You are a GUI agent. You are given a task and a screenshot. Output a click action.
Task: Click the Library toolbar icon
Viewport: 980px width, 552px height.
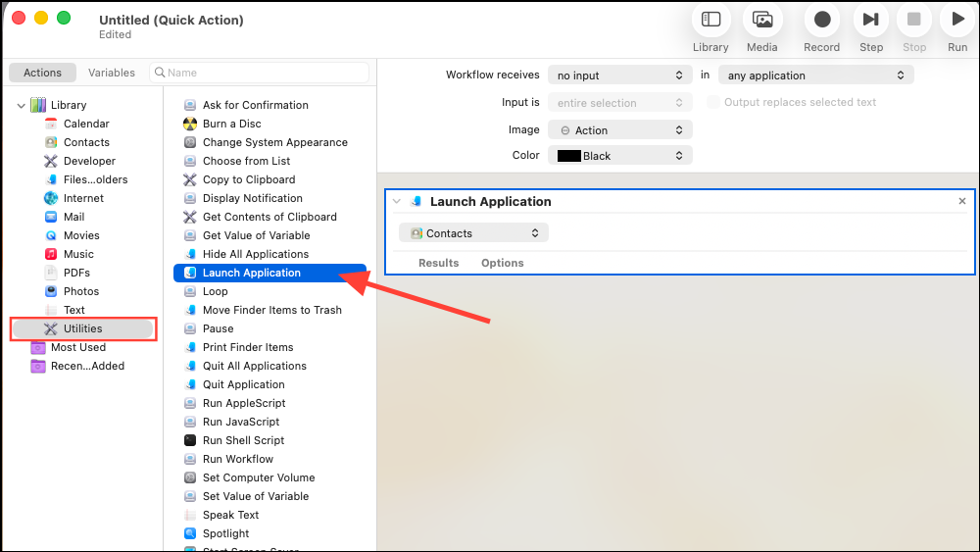pyautogui.click(x=710, y=20)
